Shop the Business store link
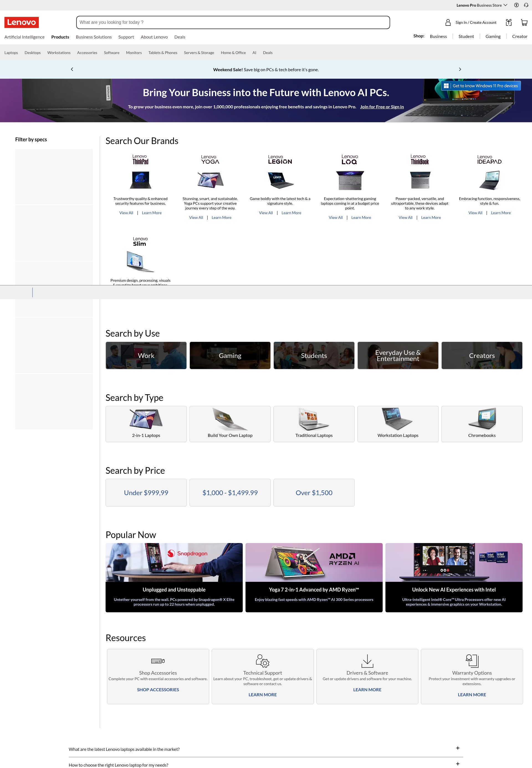532x768 pixels. 438,36
